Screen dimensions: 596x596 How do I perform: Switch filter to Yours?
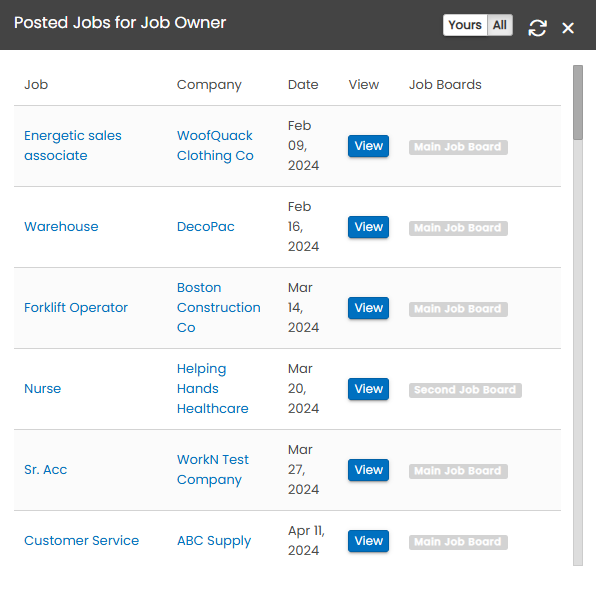pyautogui.click(x=465, y=25)
